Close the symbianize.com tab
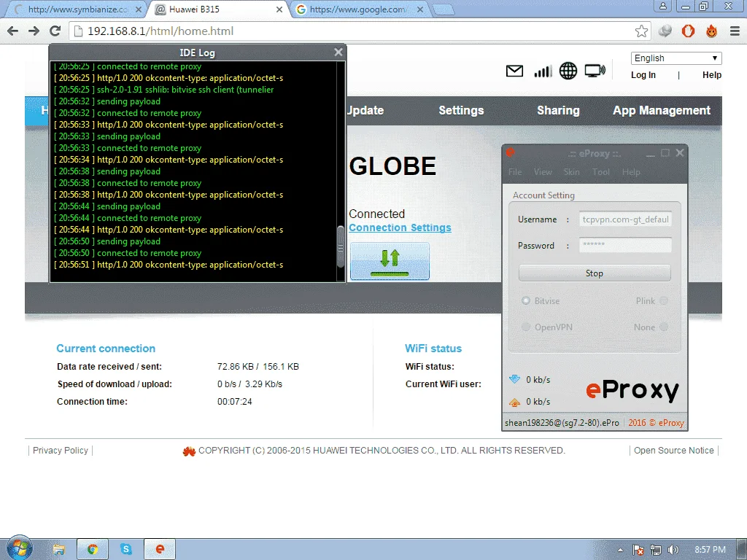Image resolution: width=747 pixels, height=560 pixels. click(x=138, y=9)
